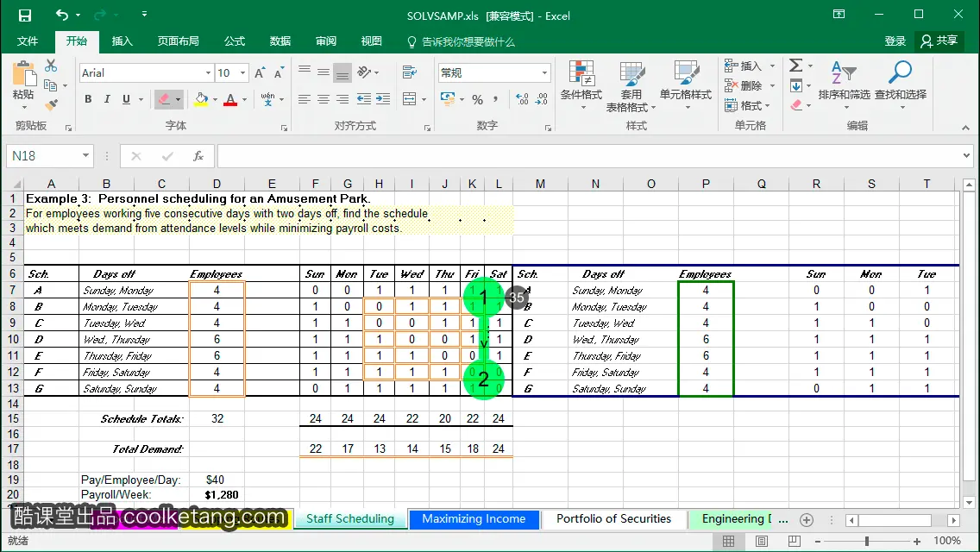Click the Clear eraser icon
The width and height of the screenshot is (980, 552).
(x=796, y=105)
